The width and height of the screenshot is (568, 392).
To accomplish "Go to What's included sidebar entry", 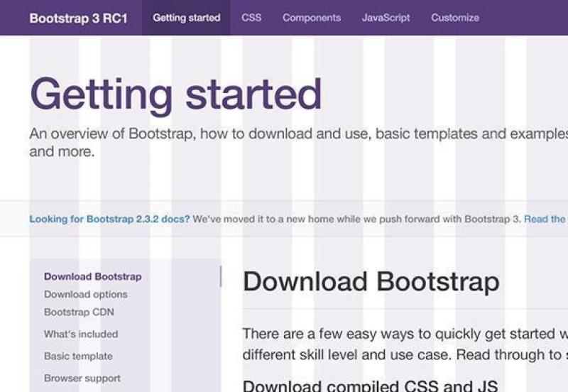I will click(x=81, y=334).
